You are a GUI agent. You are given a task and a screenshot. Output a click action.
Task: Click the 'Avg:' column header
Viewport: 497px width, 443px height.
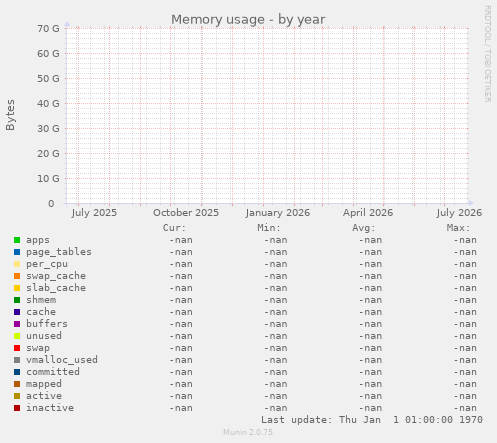point(364,228)
